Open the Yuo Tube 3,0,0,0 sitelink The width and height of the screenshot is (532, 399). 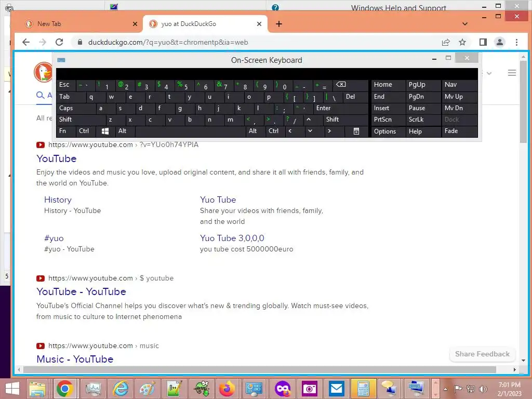(232, 238)
